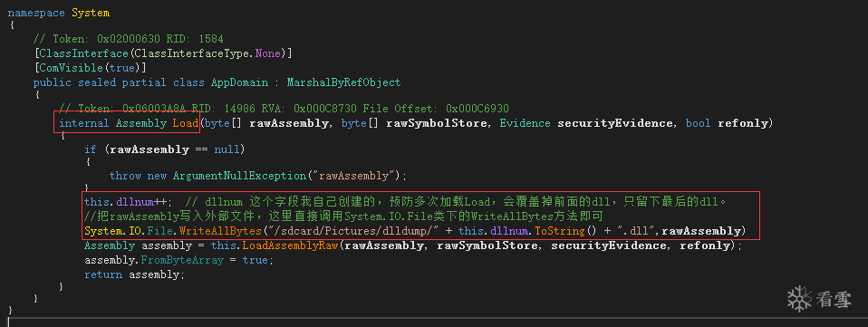Screen dimensions: 868x327
Task: Click the System namespace name at top
Action: click(x=91, y=12)
